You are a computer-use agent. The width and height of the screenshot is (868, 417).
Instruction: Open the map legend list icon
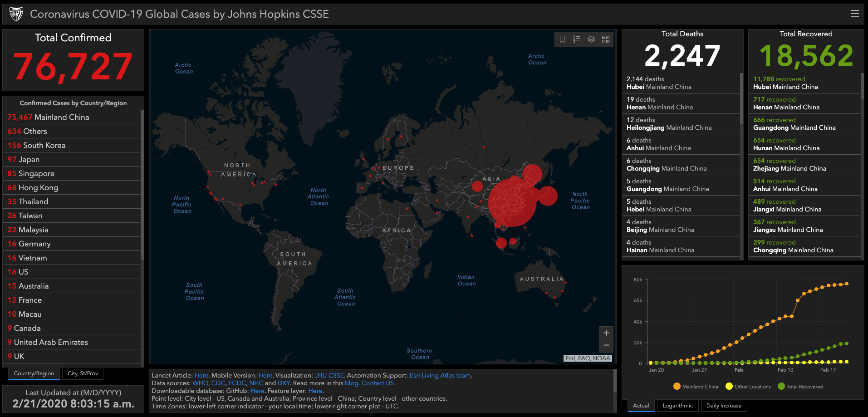577,39
